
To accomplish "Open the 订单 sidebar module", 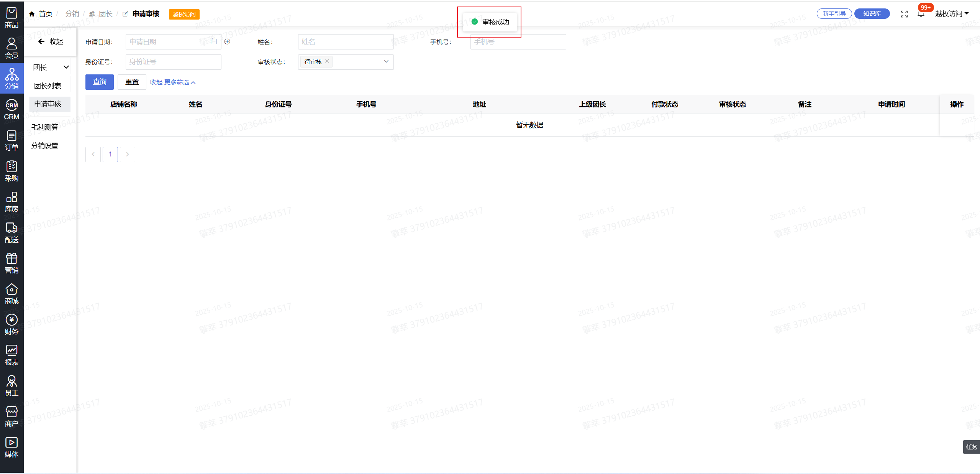I will click(11, 141).
